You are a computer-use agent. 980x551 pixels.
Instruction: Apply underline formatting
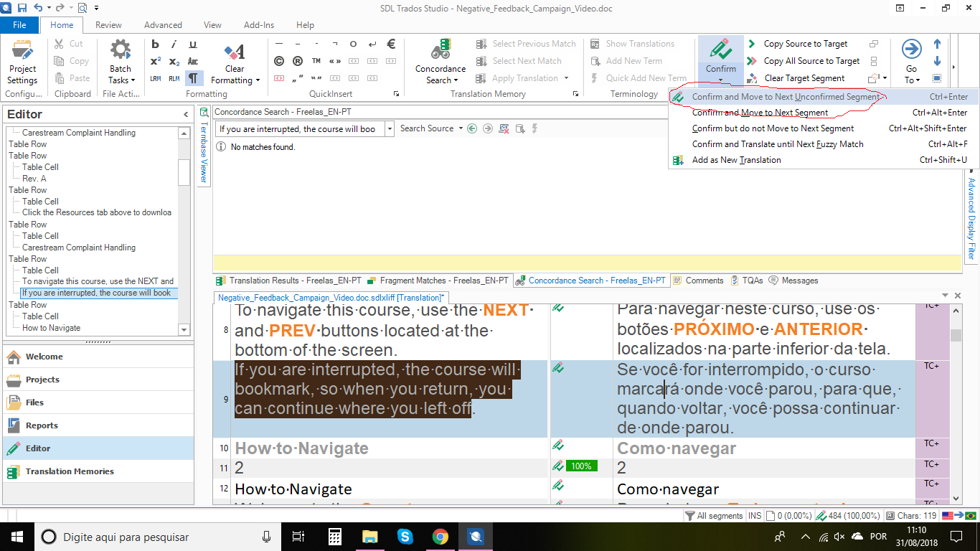pyautogui.click(x=193, y=44)
